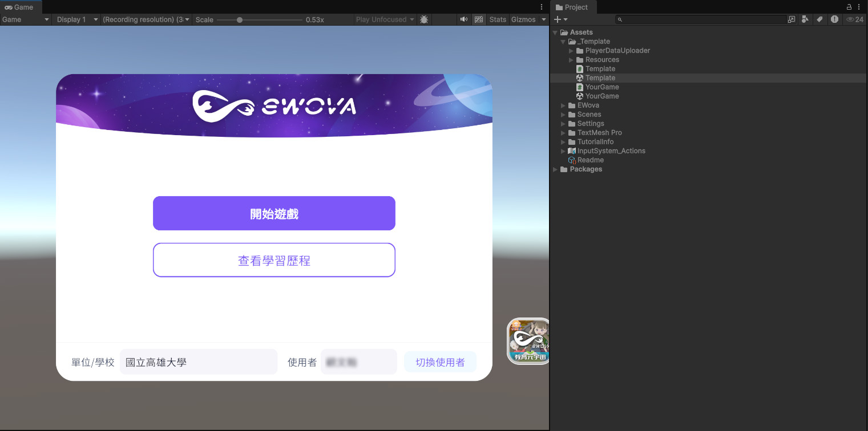This screenshot has width=868, height=431.
Task: Click the Settings folder icon
Action: click(572, 124)
